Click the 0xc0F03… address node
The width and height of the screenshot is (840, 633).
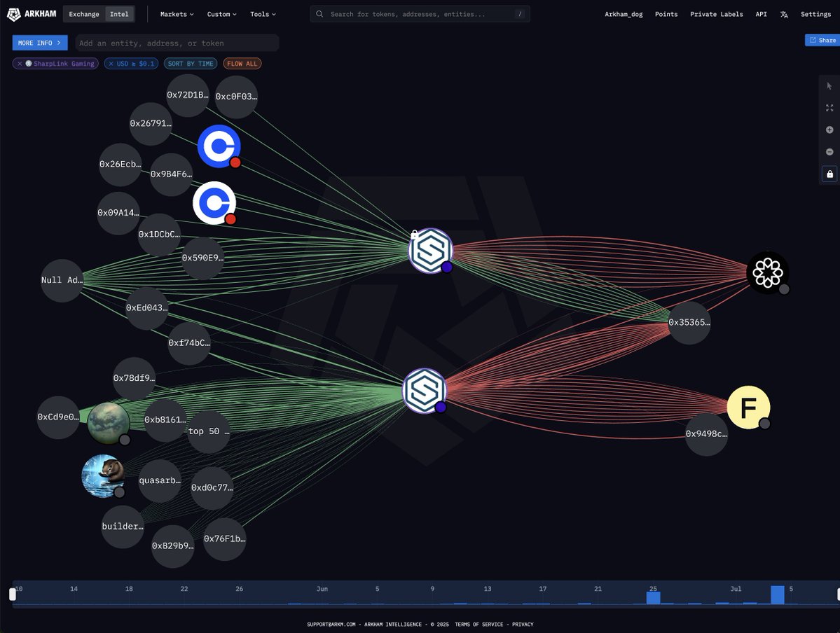[236, 97]
